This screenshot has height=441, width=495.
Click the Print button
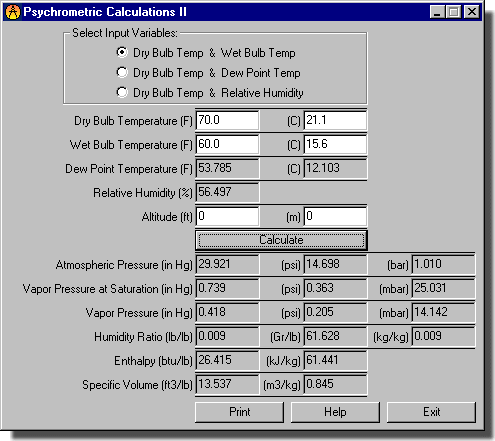tap(239, 412)
